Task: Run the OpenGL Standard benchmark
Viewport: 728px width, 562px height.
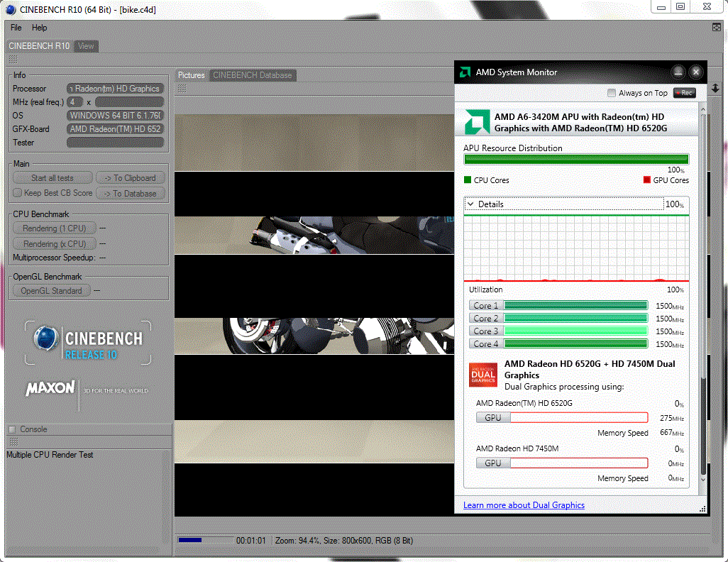Action: (52, 291)
